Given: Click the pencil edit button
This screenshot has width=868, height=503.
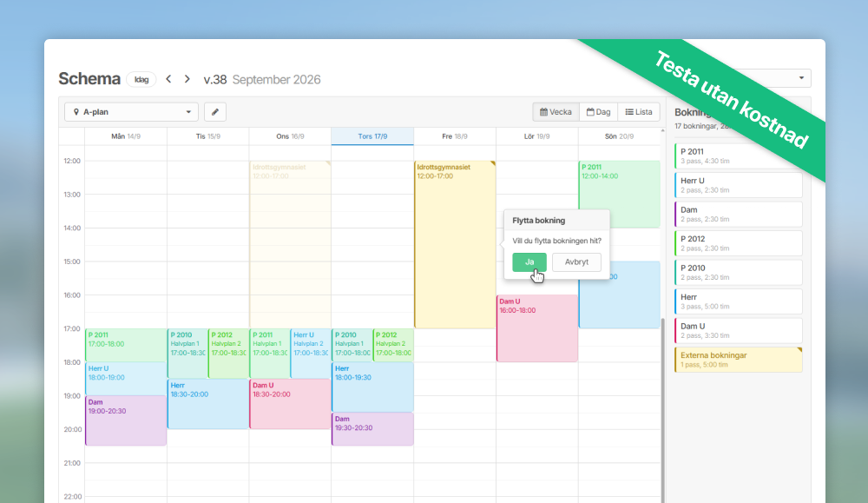Looking at the screenshot, I should [x=215, y=112].
